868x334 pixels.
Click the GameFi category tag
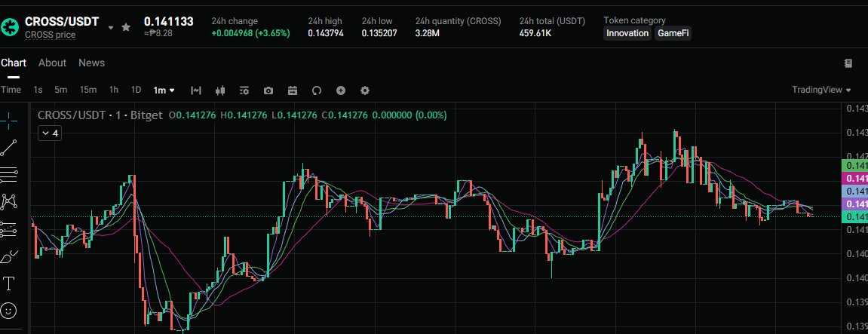(x=673, y=33)
